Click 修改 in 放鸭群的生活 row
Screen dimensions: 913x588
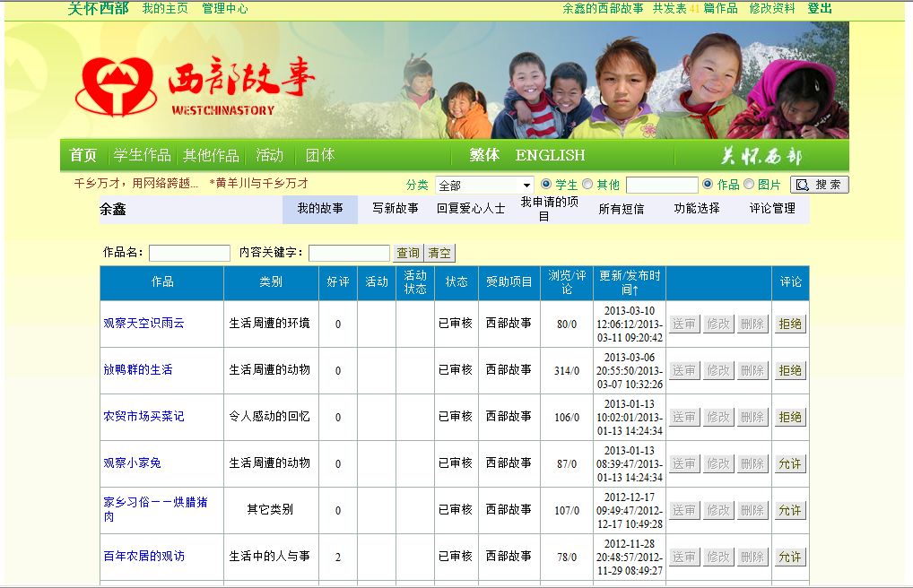click(x=718, y=370)
